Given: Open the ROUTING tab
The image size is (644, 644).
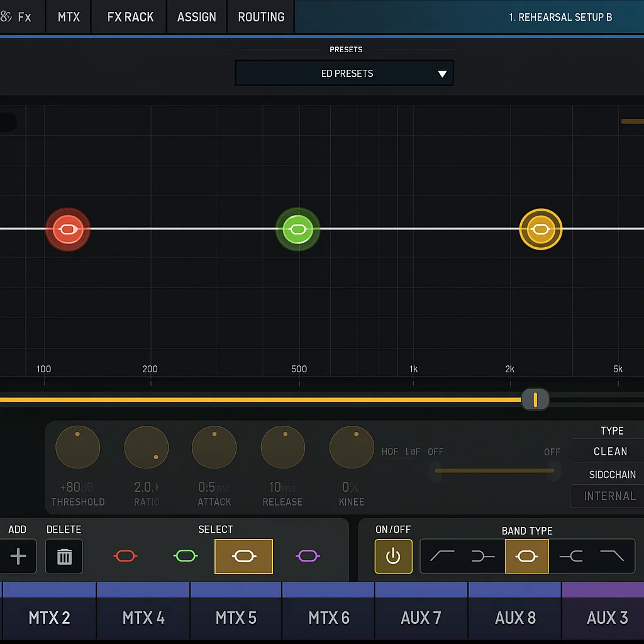Looking at the screenshot, I should 261,17.
